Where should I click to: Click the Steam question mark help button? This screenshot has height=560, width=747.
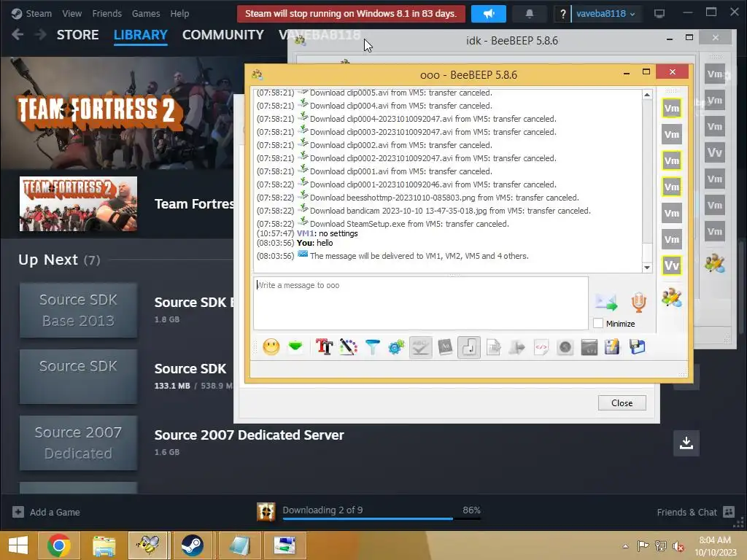pos(562,14)
